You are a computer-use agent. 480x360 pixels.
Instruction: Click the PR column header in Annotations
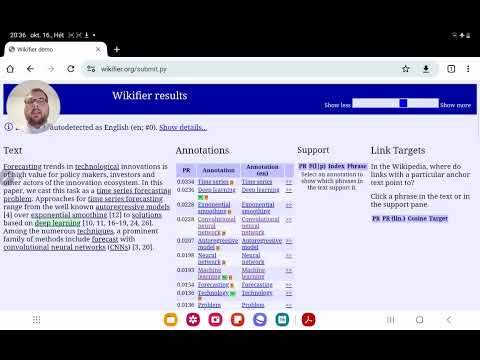[x=186, y=170]
